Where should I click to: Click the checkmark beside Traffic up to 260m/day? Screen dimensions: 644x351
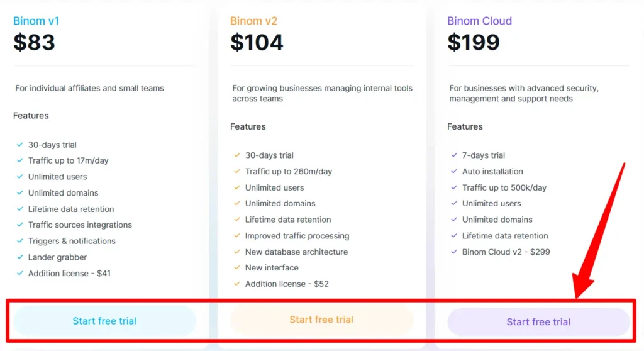237,172
